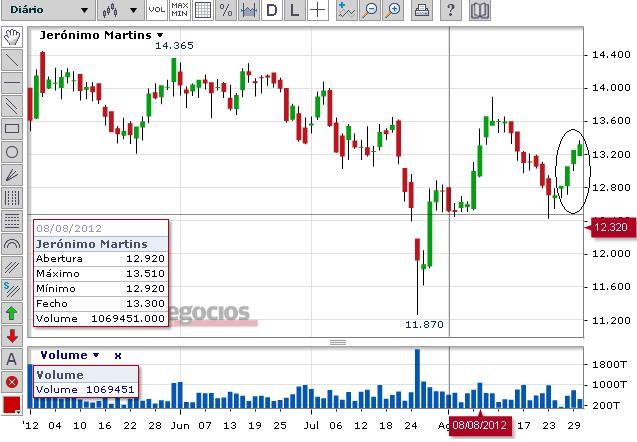Delete drawings with the red X icon
This screenshot has width=637, height=442.
coord(12,382)
